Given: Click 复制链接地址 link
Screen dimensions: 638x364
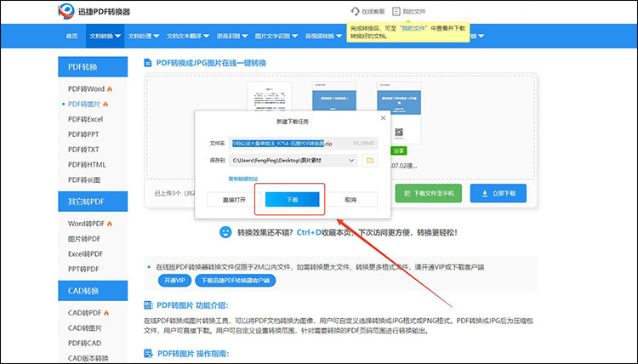Looking at the screenshot, I should 243,179.
